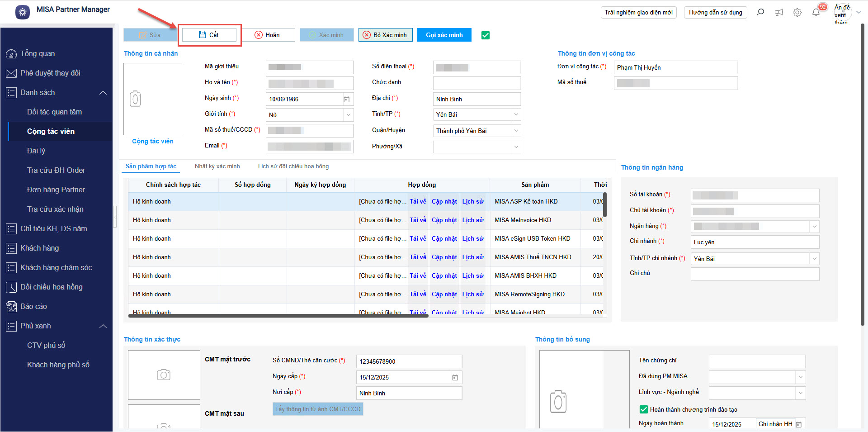Toggle the green checkbox beside Gọi xác minh
Viewport: 868px width, 432px height.
(486, 35)
